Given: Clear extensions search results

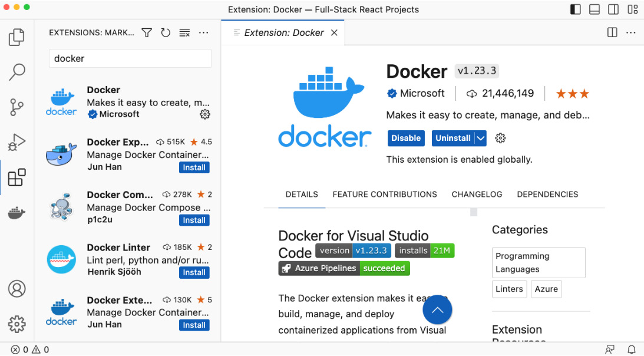Looking at the screenshot, I should click(x=184, y=33).
